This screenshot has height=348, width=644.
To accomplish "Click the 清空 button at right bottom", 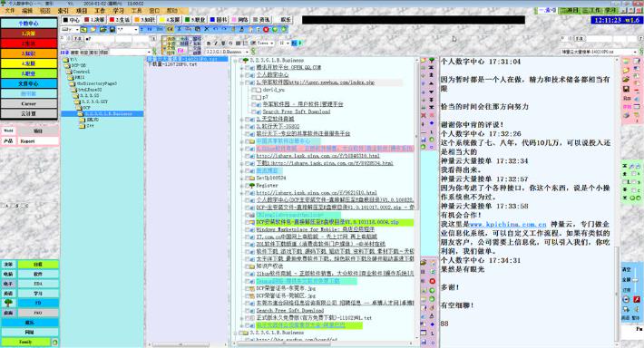I will coord(627,270).
